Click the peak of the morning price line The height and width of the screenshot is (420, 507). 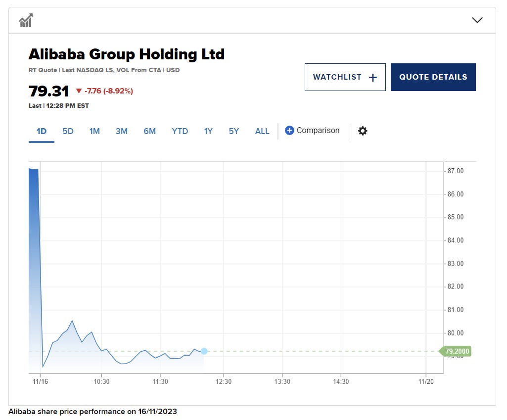[72, 321]
